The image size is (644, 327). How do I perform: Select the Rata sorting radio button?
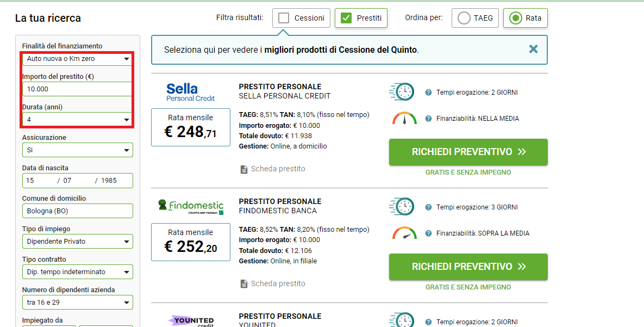[515, 18]
